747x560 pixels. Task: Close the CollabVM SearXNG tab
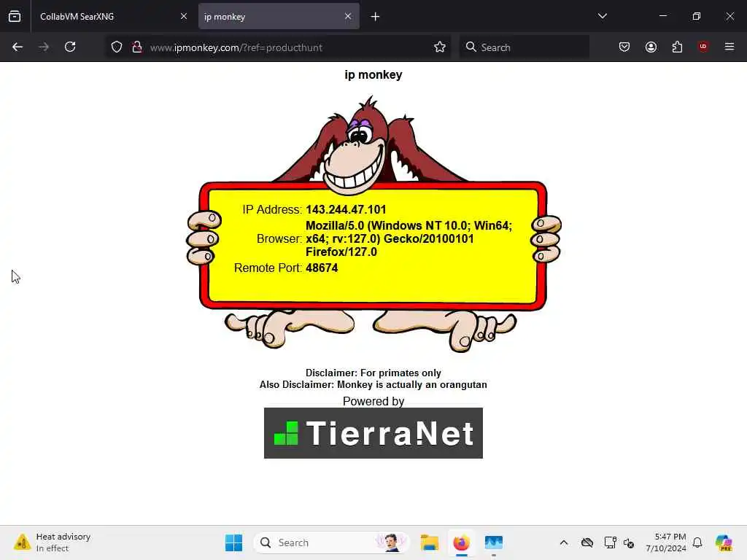[184, 17]
